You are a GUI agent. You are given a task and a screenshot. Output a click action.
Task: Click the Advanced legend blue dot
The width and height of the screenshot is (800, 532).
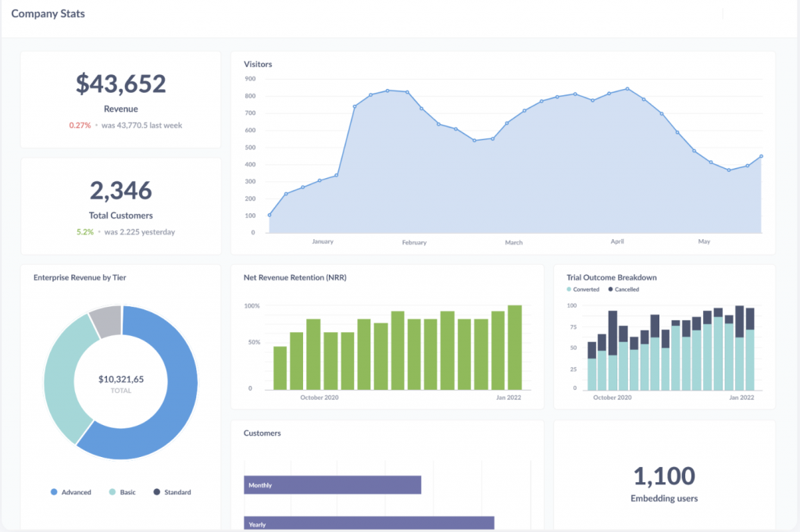click(x=54, y=492)
